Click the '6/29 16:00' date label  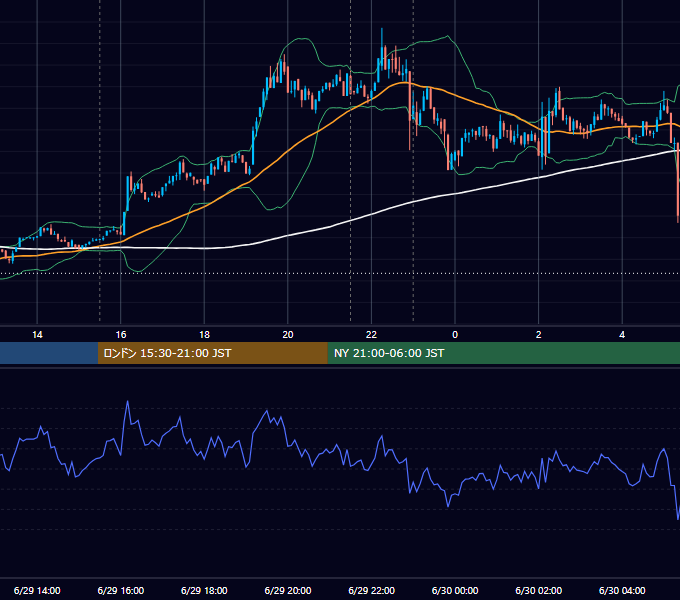[121, 590]
